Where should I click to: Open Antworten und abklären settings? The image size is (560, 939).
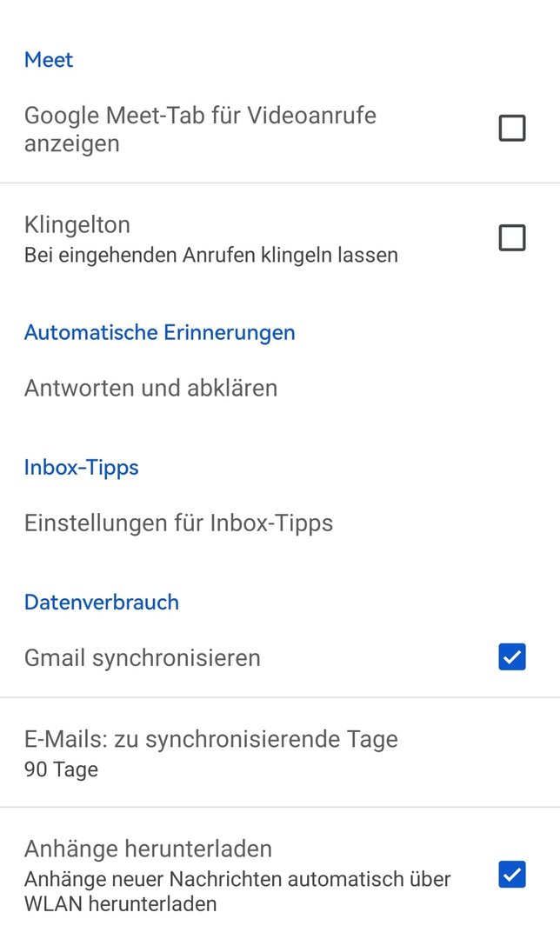tap(150, 388)
